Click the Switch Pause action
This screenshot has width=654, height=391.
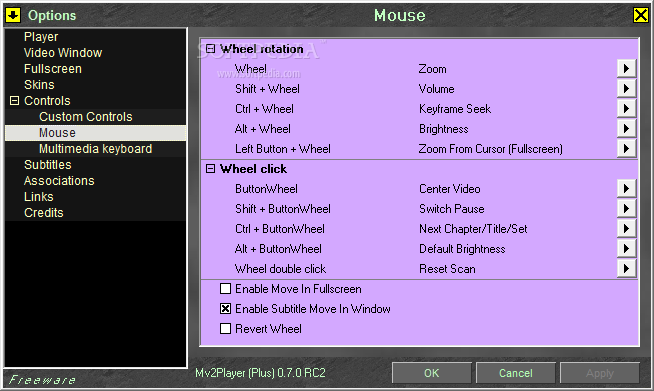[x=452, y=209]
